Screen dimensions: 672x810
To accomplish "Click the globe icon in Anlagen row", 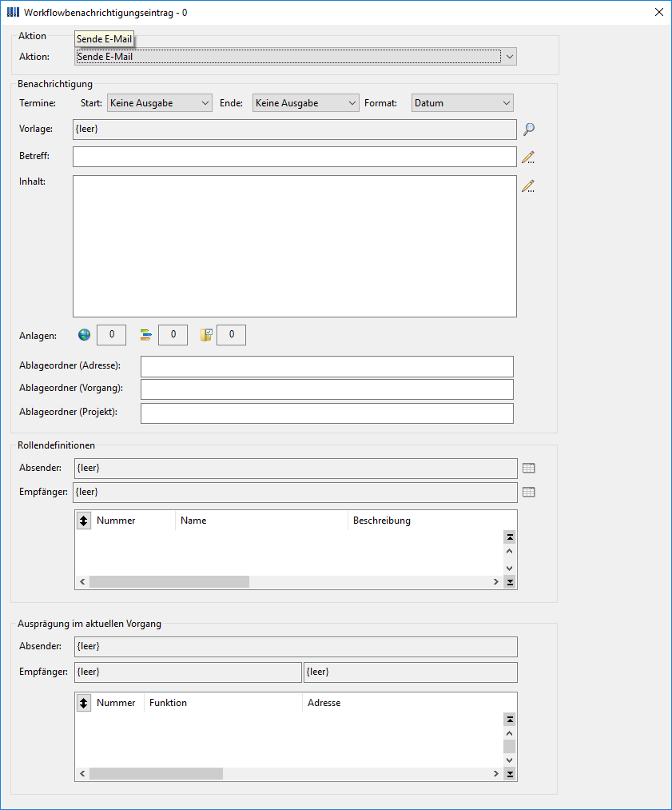I will click(84, 335).
